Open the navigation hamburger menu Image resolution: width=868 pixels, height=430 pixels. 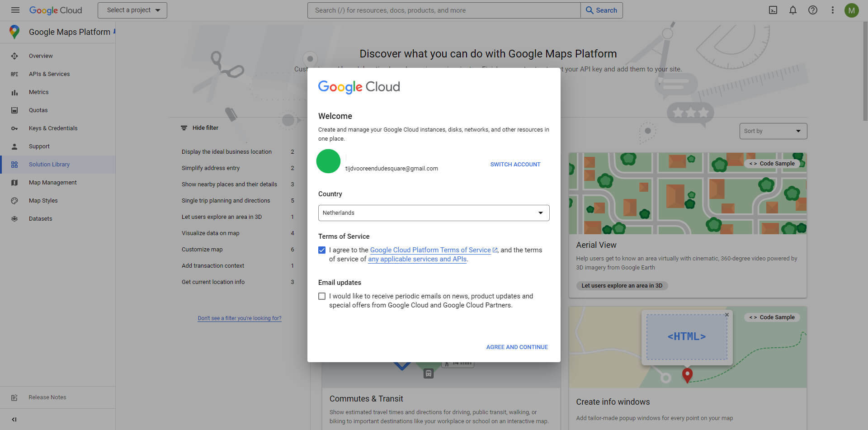pyautogui.click(x=15, y=10)
